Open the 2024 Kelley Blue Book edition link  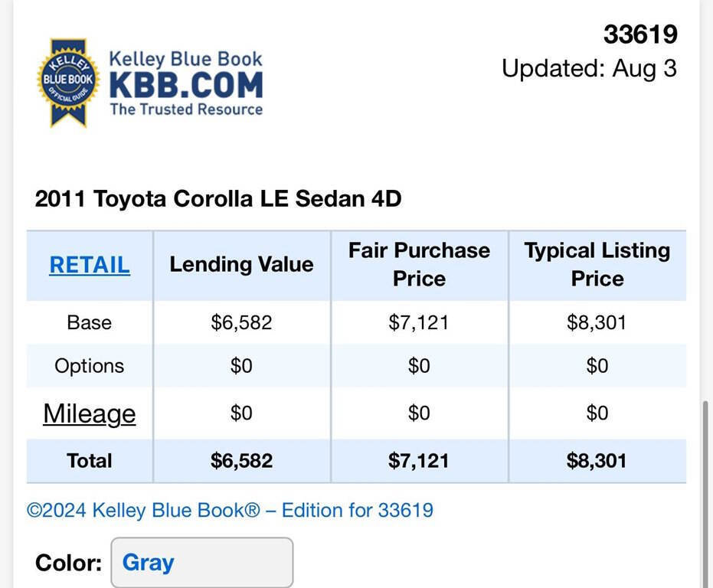(230, 510)
